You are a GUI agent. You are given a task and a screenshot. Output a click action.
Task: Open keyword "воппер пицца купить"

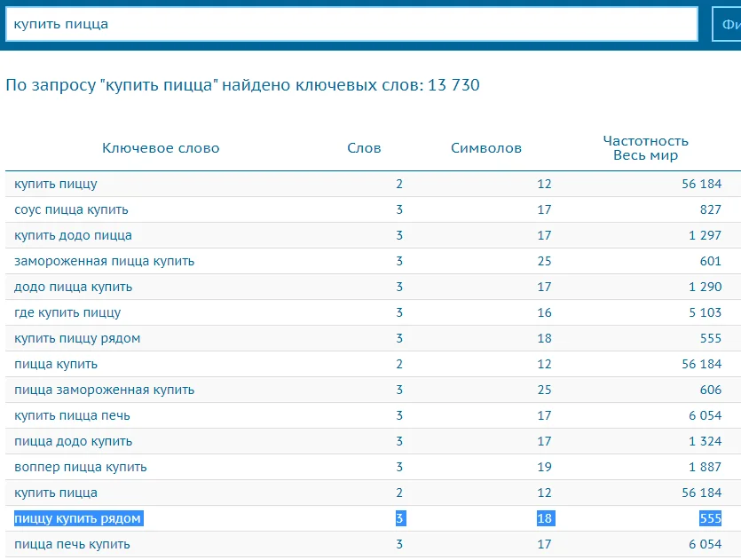pyautogui.click(x=81, y=467)
